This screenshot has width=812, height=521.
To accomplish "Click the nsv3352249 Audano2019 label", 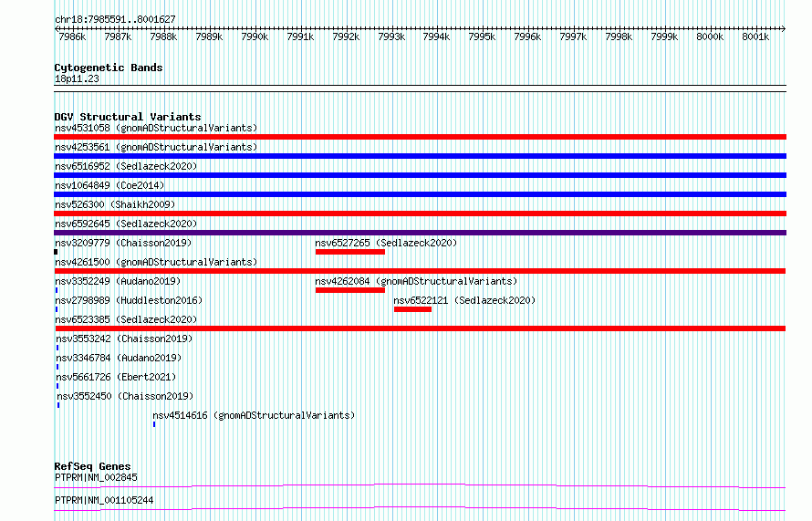I will click(118, 281).
